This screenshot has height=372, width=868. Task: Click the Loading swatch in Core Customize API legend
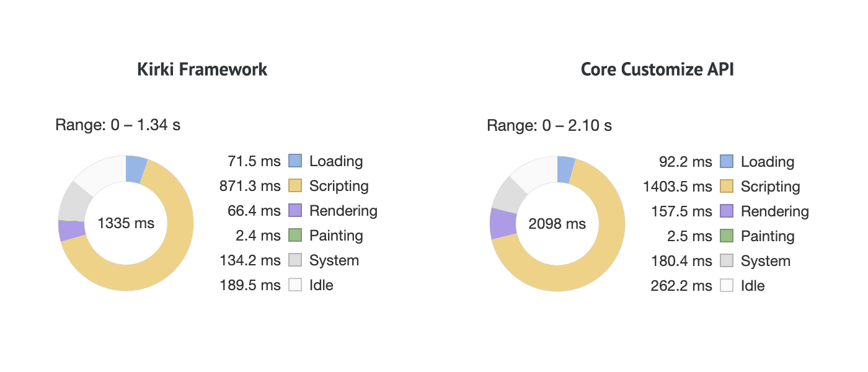[x=727, y=162]
